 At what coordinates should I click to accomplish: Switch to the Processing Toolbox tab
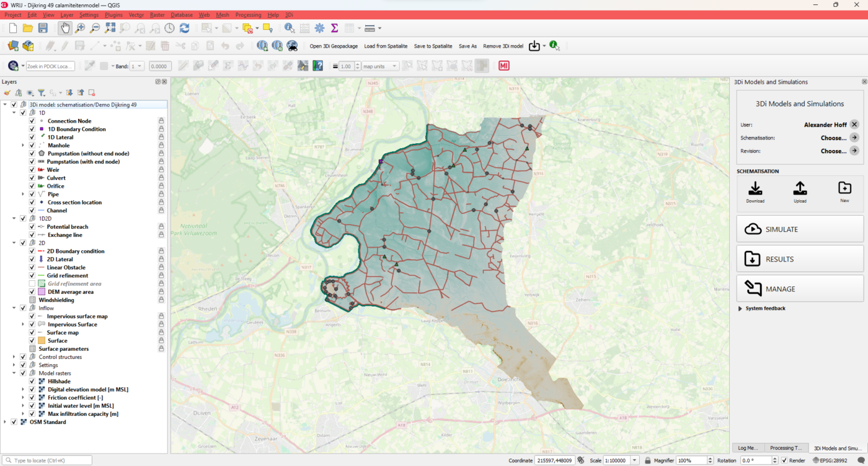pyautogui.click(x=786, y=448)
